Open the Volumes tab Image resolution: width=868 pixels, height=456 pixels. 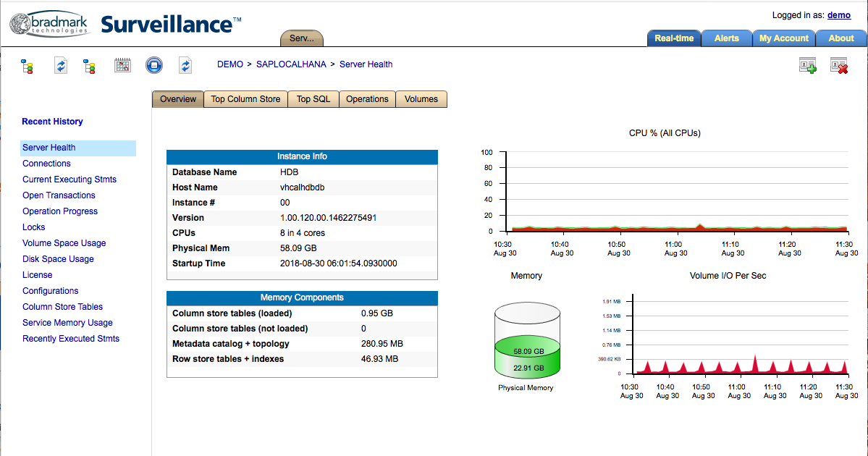421,99
